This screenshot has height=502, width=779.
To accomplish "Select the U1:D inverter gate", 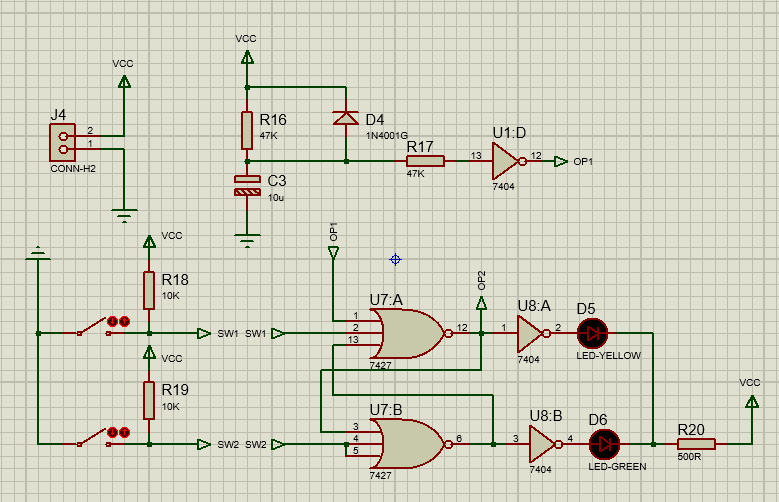I will [509, 161].
